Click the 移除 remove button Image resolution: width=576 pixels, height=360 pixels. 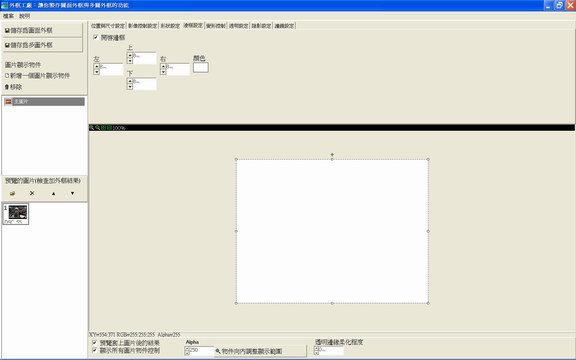coord(13,87)
